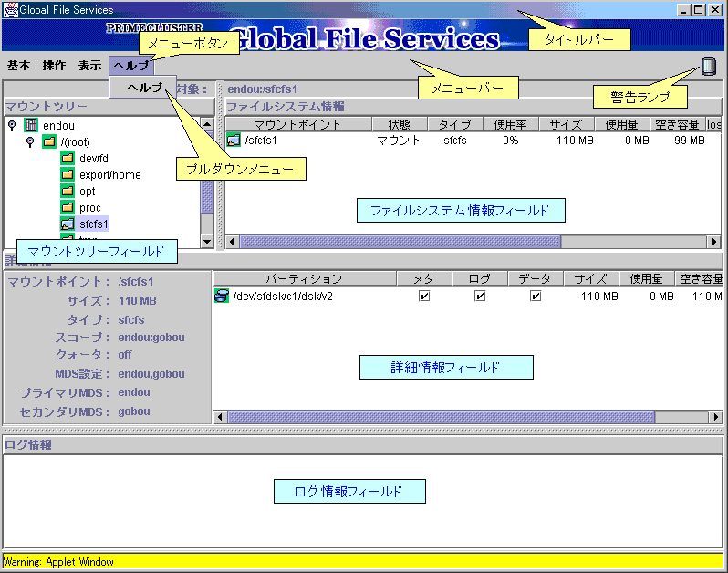Click the データ column header
Screen dimensions: 728x573
(536, 278)
